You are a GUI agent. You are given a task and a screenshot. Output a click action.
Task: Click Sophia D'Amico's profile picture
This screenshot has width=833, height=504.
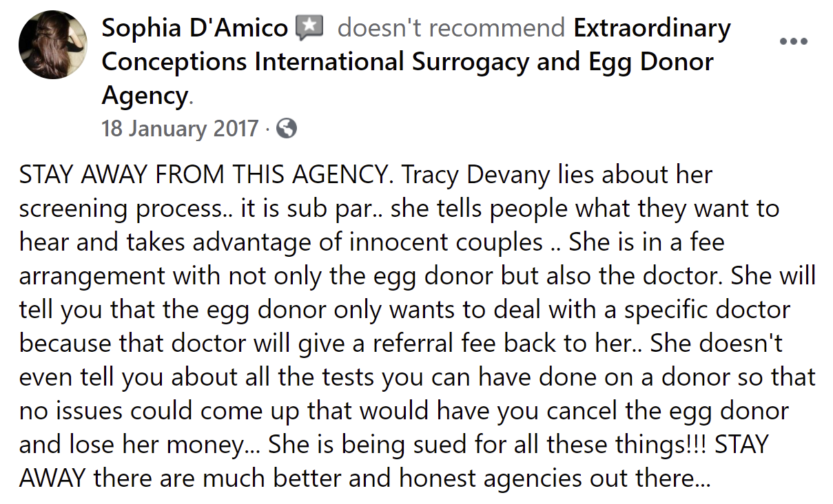[52, 44]
